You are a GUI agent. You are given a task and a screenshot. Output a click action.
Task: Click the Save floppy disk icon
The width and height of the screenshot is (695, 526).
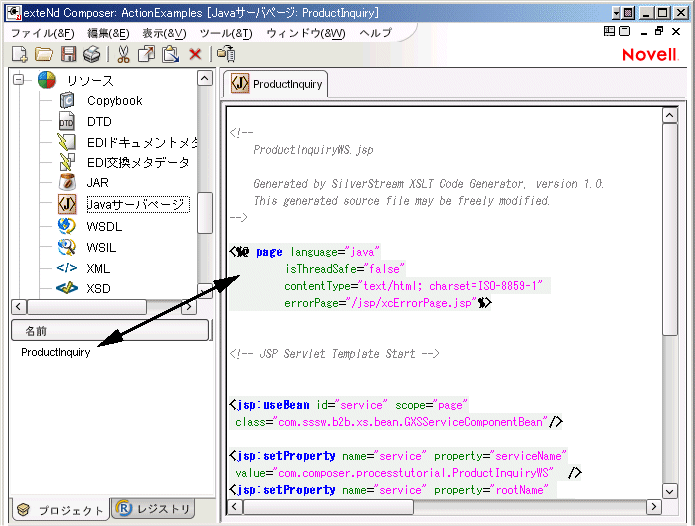click(x=68, y=54)
